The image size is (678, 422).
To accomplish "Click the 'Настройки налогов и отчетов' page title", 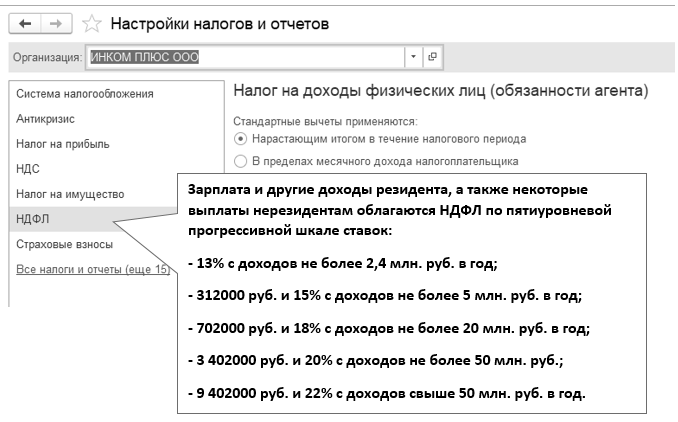I will click(x=219, y=22).
